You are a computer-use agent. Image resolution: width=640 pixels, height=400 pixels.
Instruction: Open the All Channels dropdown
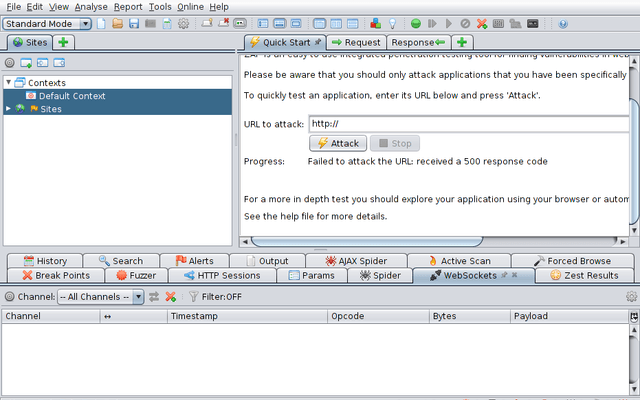coord(100,297)
